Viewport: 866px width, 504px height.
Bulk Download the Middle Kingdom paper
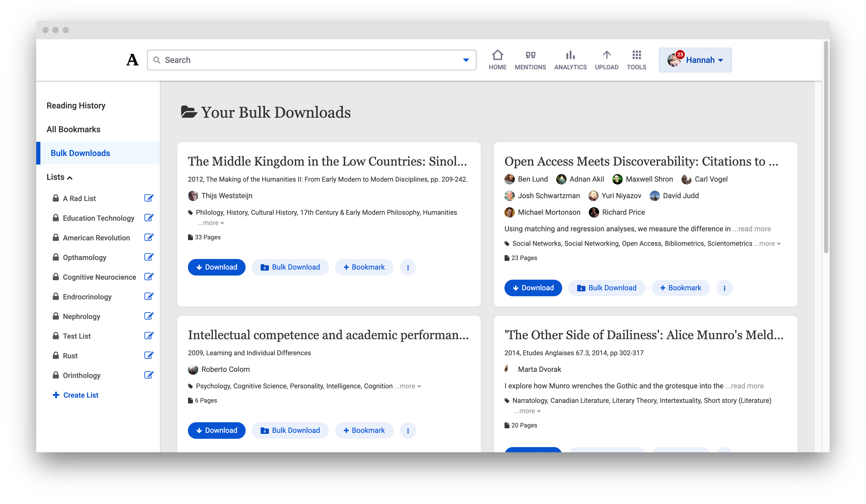tap(290, 267)
